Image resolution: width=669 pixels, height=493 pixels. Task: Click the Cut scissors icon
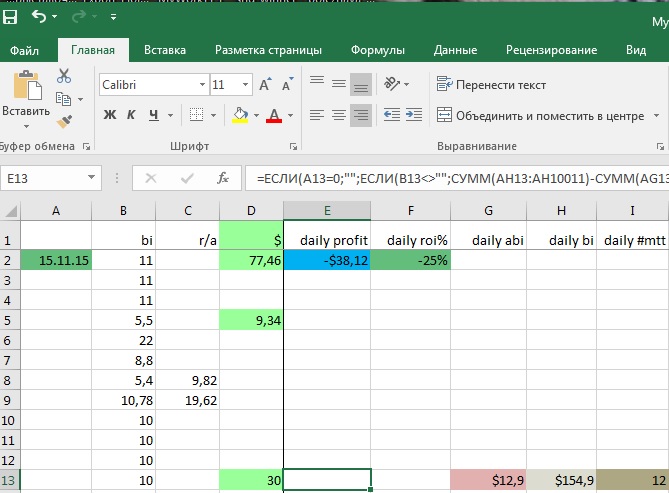click(x=65, y=76)
